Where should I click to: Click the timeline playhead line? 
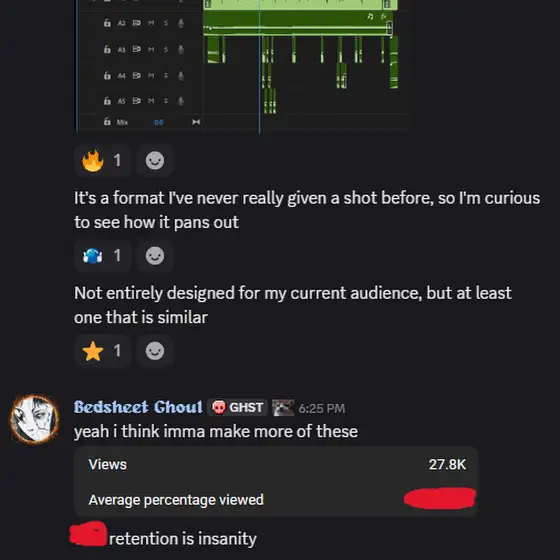pyautogui.click(x=260, y=67)
